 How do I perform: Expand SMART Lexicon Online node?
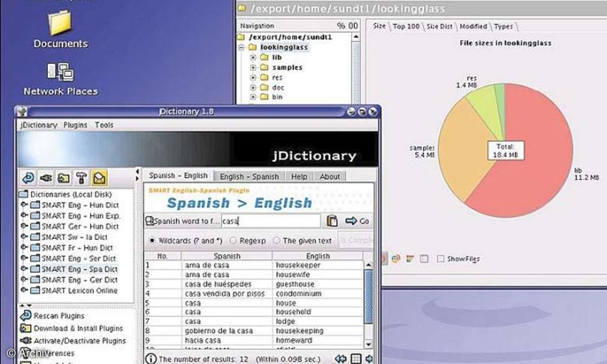coord(24,290)
